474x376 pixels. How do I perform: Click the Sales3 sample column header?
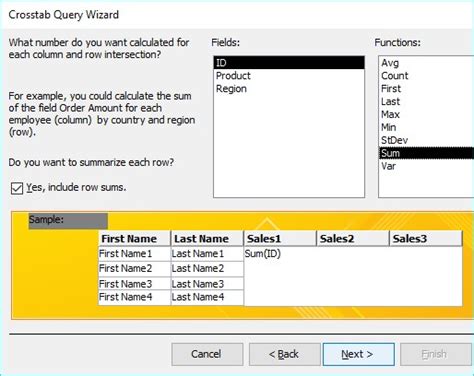click(426, 239)
